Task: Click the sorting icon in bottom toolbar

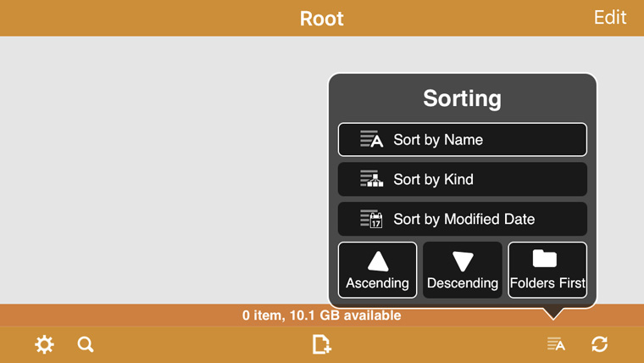Action: coord(556,344)
